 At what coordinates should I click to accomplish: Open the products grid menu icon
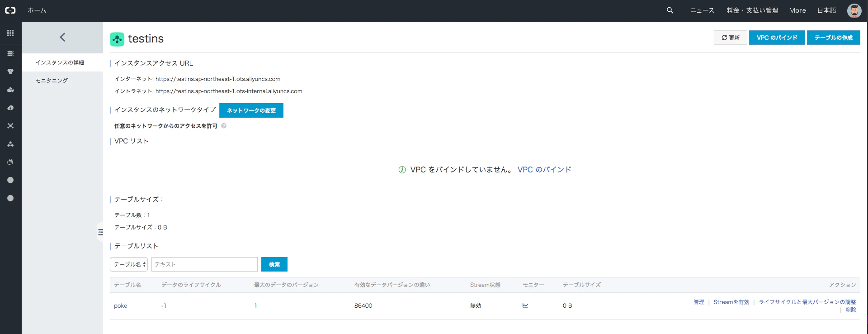click(x=10, y=33)
